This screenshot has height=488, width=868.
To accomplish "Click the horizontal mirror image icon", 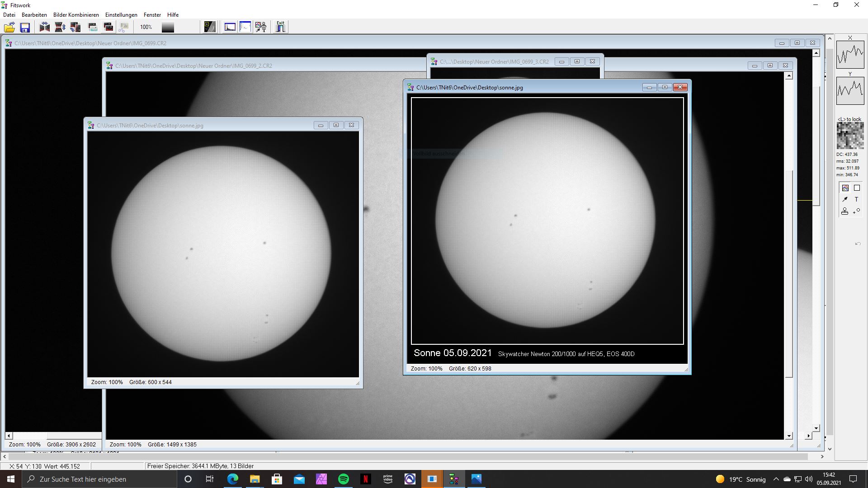I will tap(44, 28).
